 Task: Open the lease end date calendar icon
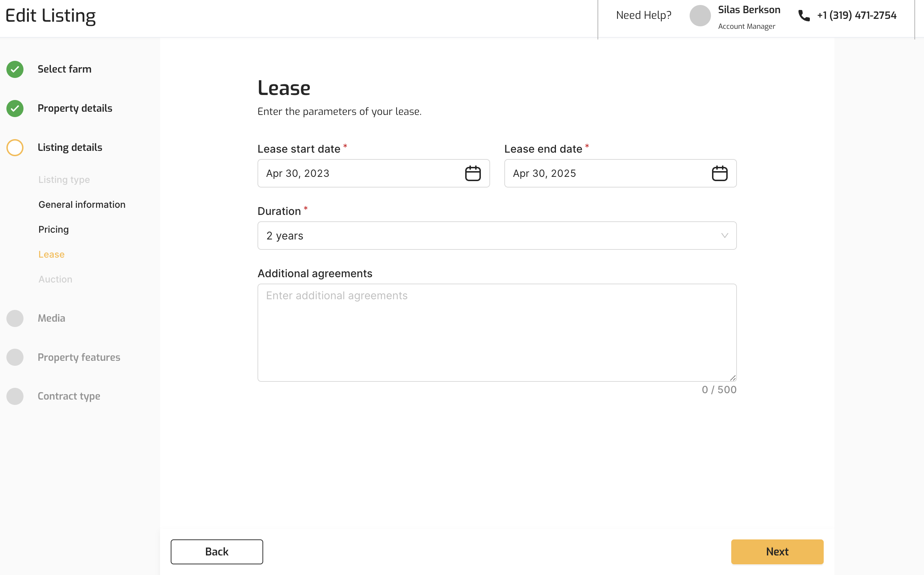719,173
